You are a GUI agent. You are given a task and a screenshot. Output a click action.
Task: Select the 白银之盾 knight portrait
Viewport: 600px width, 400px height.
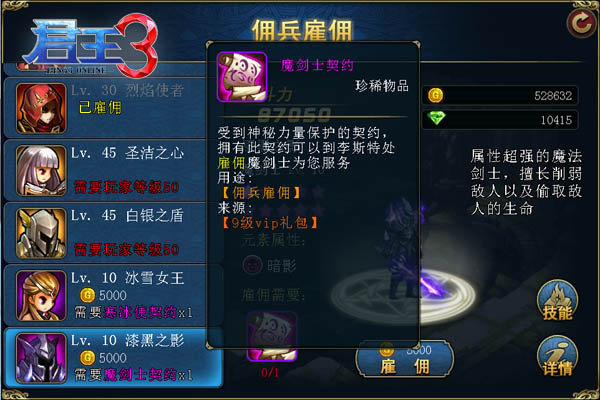41,233
